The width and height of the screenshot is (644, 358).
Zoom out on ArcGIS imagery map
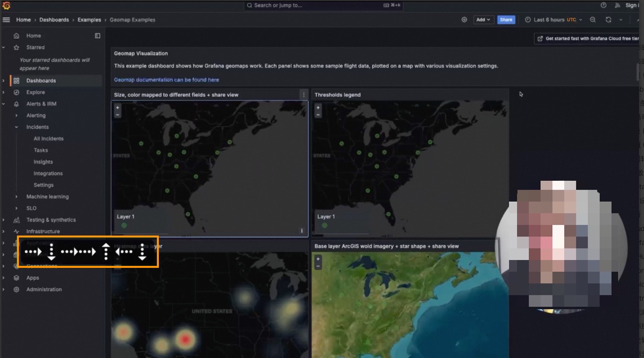[318, 266]
